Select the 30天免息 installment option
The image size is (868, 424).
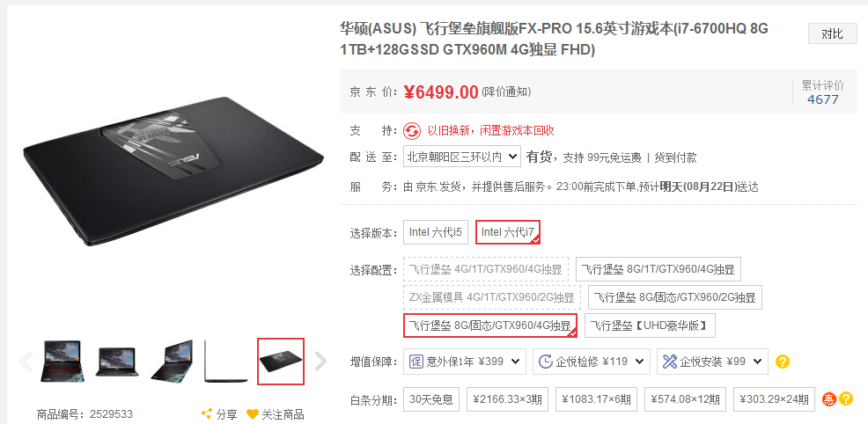tap(431, 399)
